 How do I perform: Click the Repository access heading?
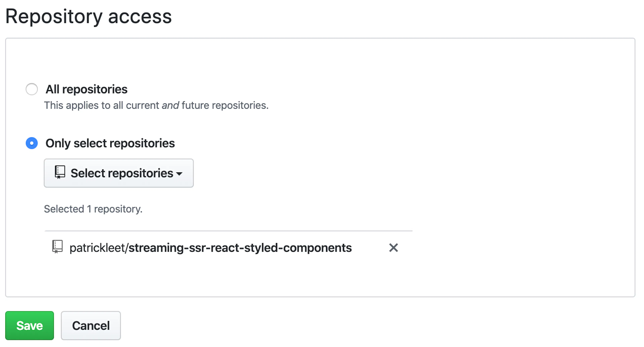89,16
